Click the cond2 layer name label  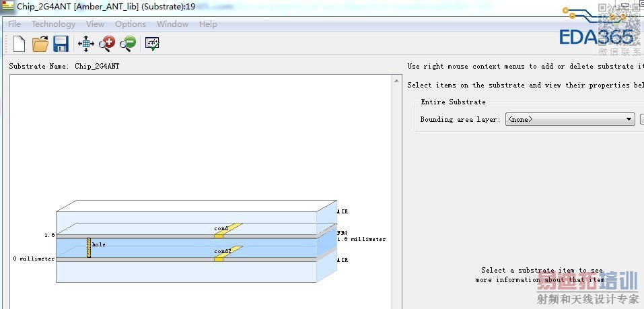(223, 251)
